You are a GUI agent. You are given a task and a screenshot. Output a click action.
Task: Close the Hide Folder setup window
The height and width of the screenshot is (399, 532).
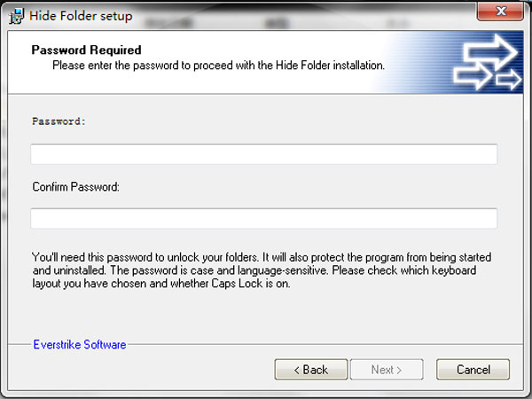500,12
